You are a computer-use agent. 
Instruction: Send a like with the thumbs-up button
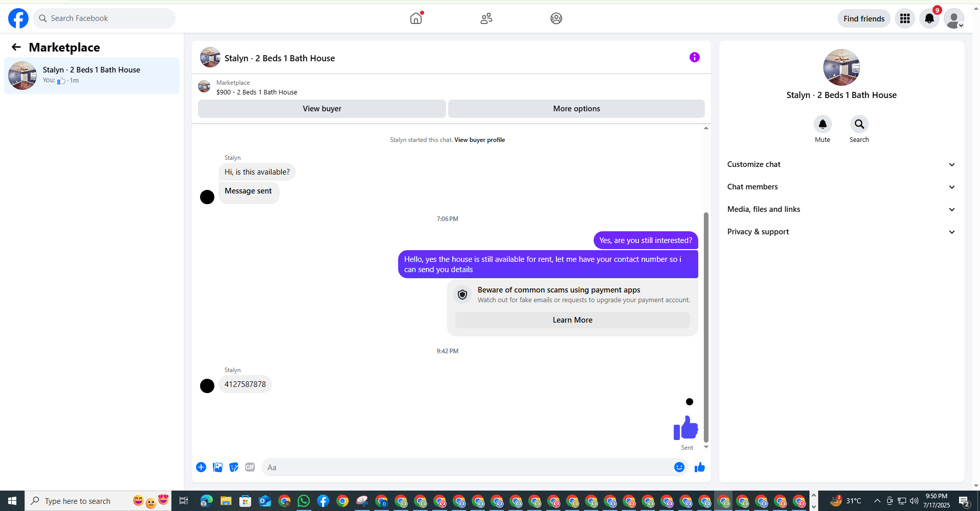tap(700, 467)
